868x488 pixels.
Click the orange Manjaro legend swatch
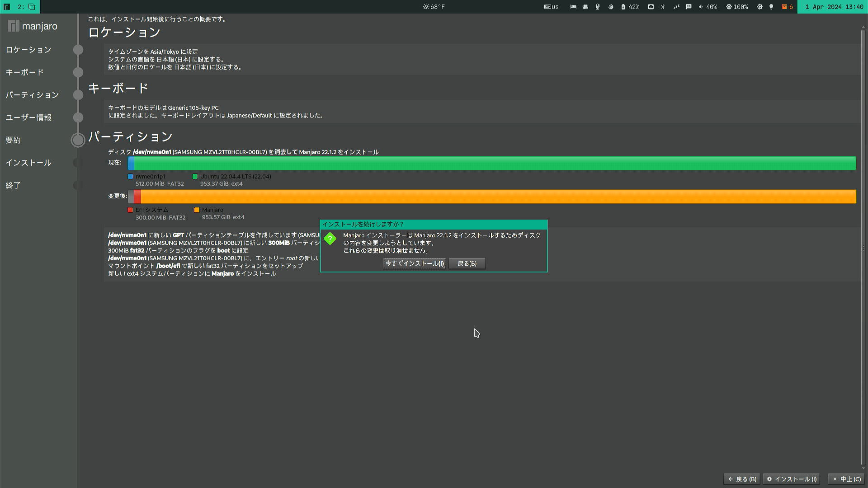(x=197, y=210)
